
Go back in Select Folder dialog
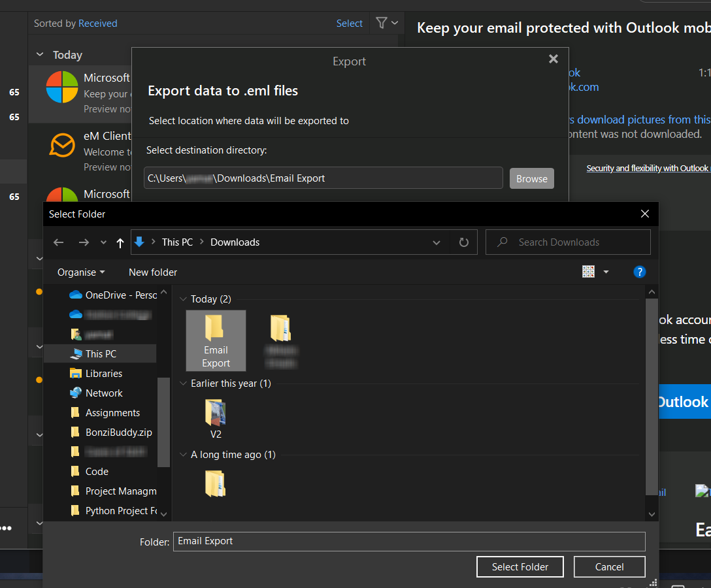pos(59,242)
